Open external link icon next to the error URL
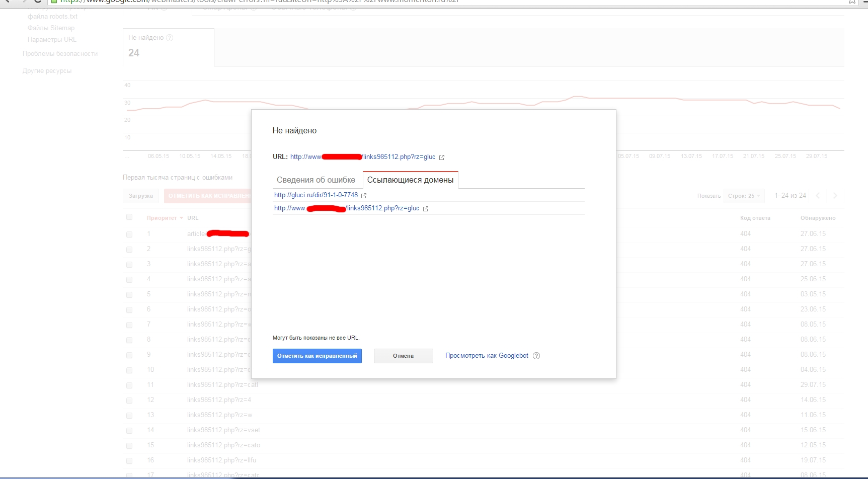Viewport: 868px width, 479px height. [x=442, y=157]
